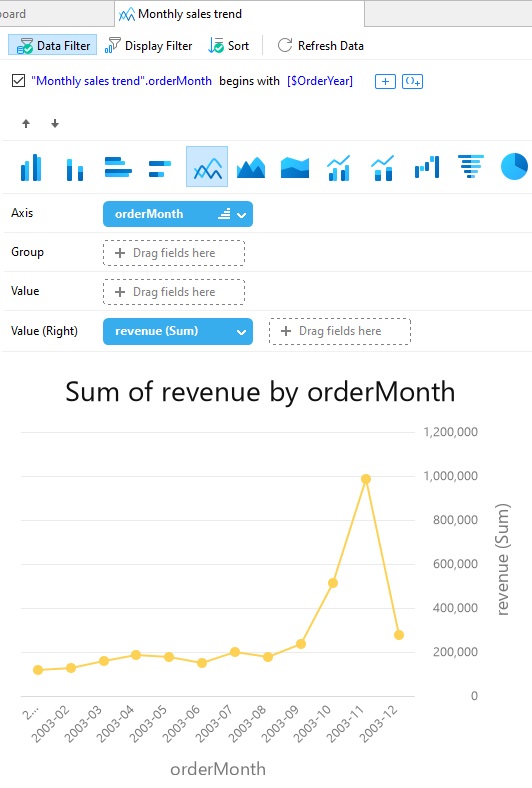
Task: Select the pie chart type
Action: coord(514,166)
